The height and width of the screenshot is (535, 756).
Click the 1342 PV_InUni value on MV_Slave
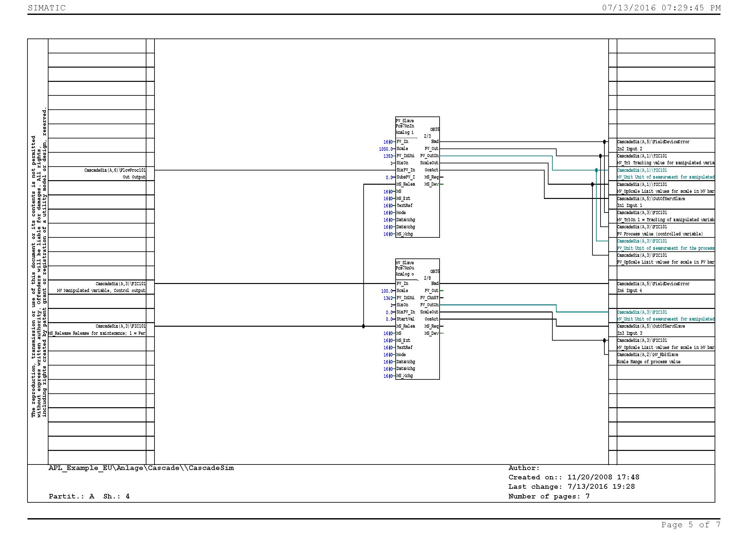click(388, 298)
